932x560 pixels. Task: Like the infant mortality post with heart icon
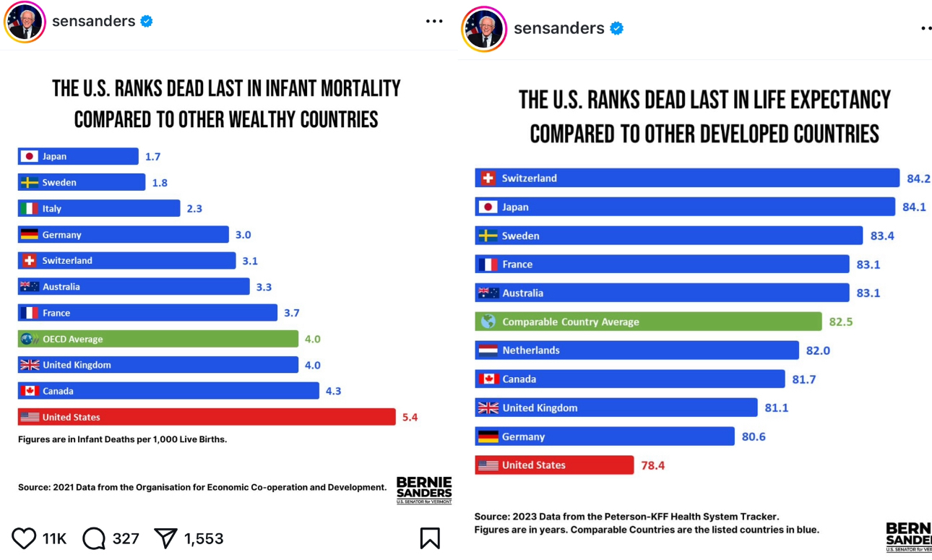coord(24,538)
